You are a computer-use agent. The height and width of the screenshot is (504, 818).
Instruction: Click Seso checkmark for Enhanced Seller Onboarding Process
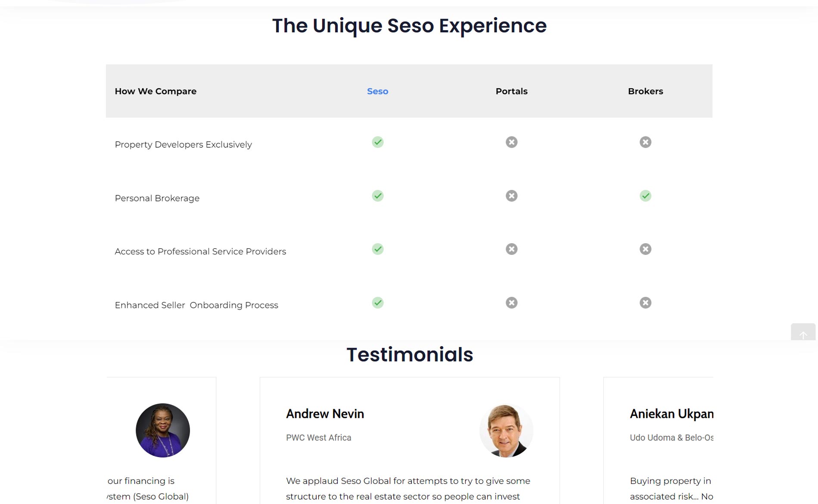click(378, 303)
